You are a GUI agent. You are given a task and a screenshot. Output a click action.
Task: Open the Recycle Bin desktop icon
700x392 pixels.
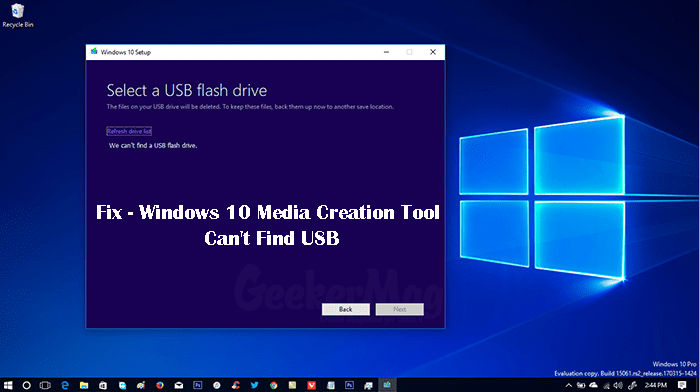coord(18,15)
